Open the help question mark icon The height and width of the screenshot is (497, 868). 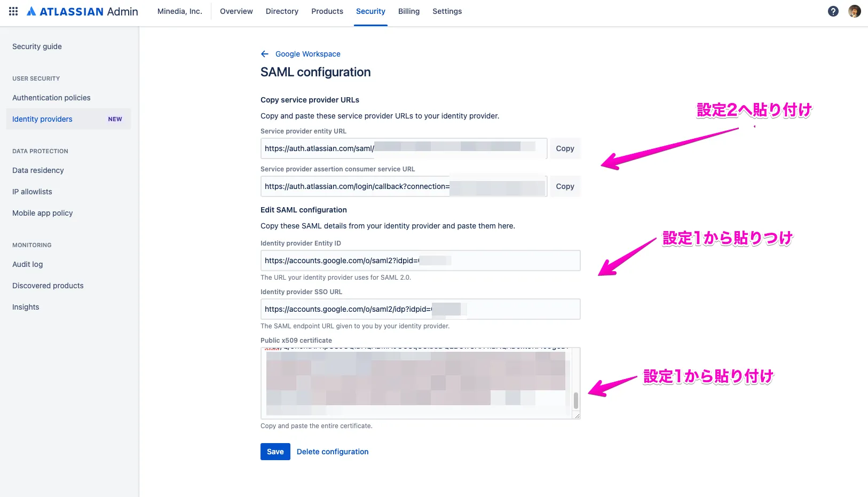(833, 11)
